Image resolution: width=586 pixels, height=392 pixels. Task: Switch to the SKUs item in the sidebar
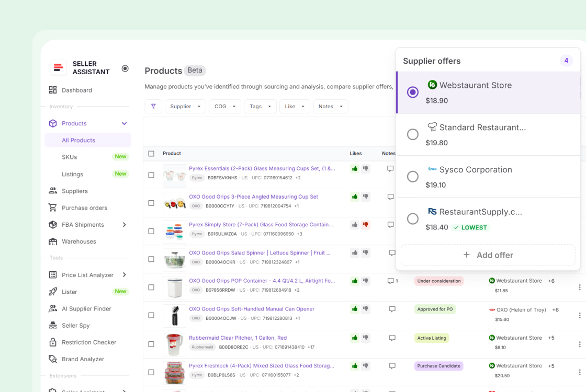(x=68, y=157)
